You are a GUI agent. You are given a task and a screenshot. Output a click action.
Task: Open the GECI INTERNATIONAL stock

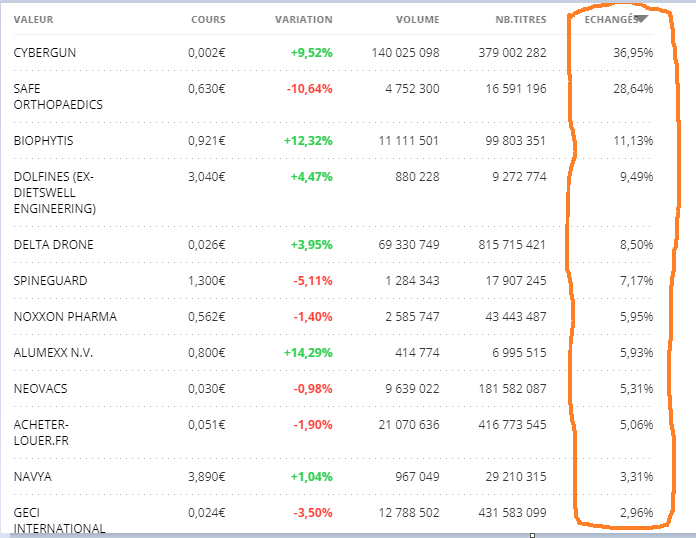(x=59, y=520)
